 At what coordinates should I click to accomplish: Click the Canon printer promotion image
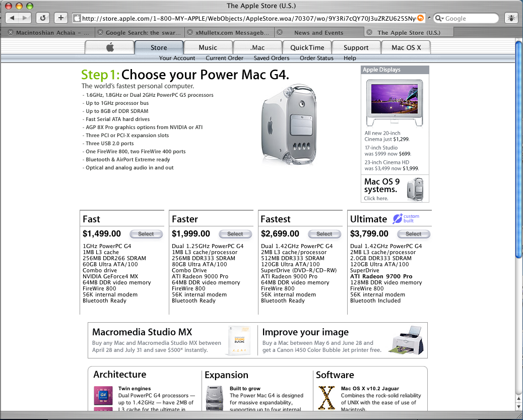tap(407, 340)
